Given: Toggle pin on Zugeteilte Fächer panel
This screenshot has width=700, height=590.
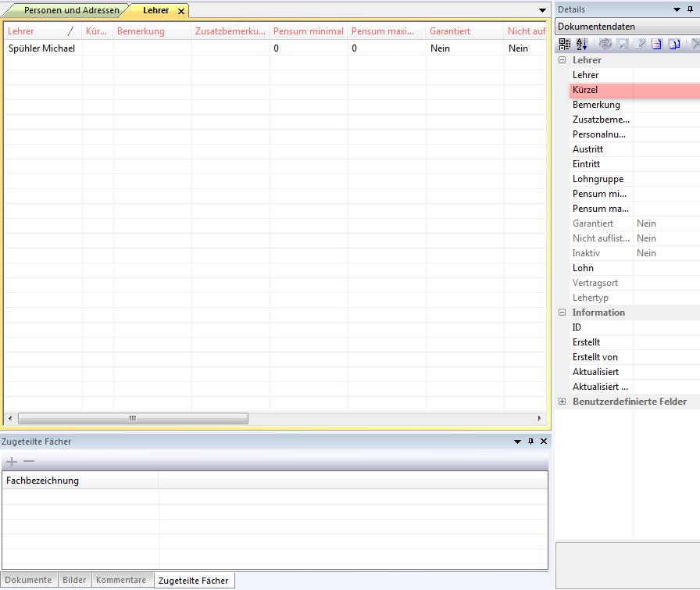Looking at the screenshot, I should (530, 442).
